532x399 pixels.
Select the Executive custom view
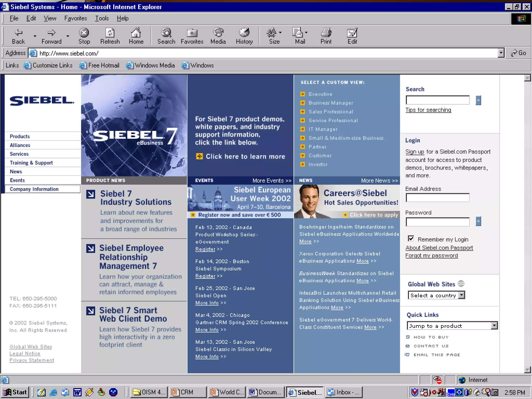pos(320,94)
